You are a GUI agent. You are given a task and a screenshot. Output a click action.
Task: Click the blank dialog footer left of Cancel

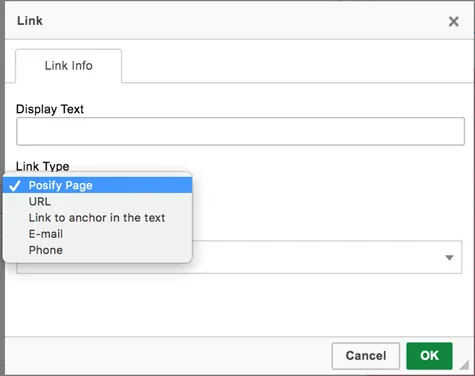pos(167,356)
